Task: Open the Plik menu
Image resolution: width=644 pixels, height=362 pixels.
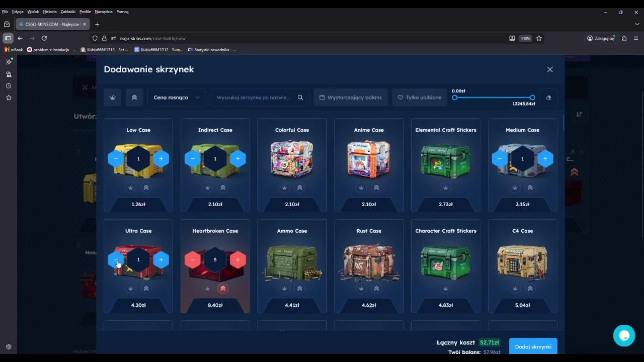Action: (5, 12)
